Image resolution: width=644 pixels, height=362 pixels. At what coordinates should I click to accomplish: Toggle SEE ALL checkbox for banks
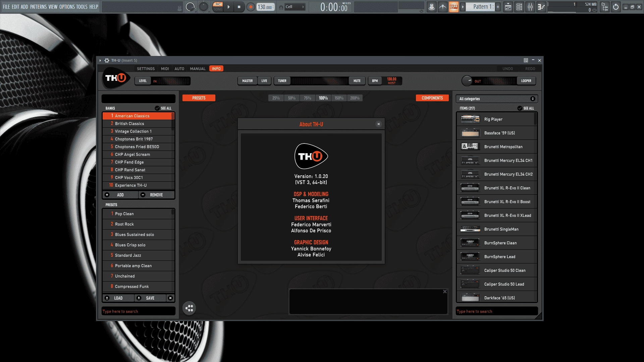point(157,108)
